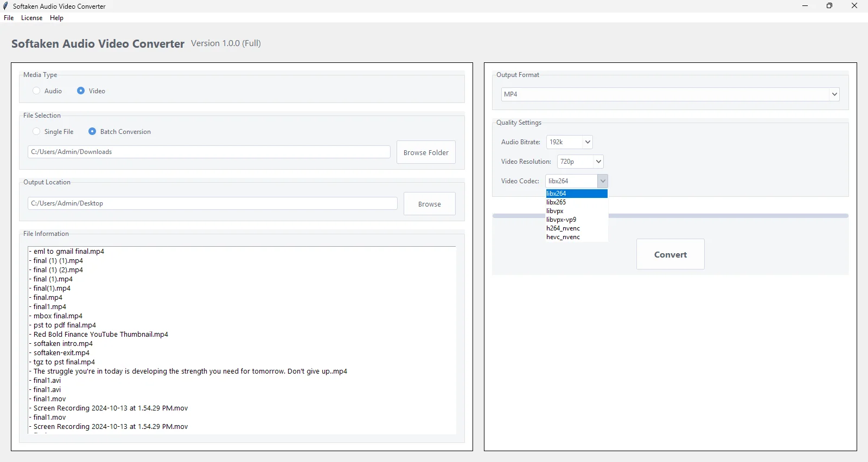The width and height of the screenshot is (868, 462).
Task: Open the Output Format MP4 dropdown
Action: 670,94
